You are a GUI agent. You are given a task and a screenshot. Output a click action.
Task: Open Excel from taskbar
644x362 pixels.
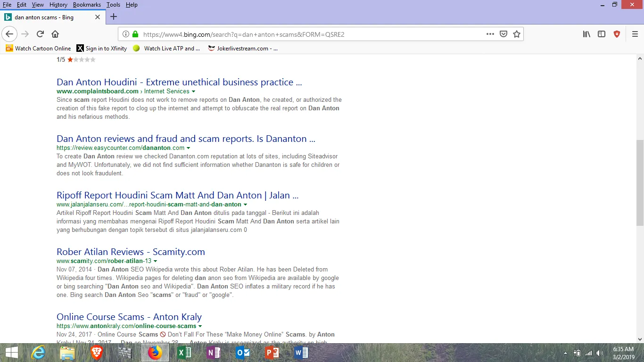(184, 353)
